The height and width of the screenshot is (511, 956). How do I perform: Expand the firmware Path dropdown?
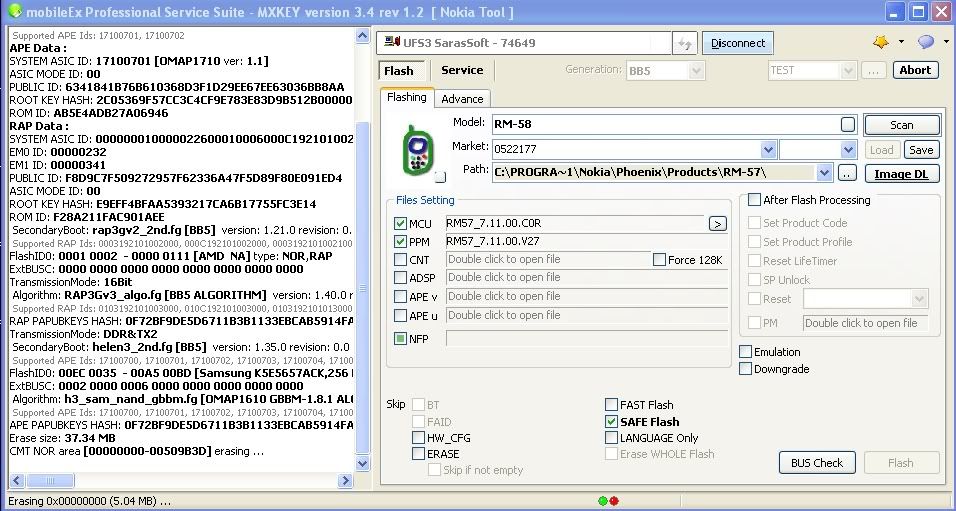pos(824,173)
